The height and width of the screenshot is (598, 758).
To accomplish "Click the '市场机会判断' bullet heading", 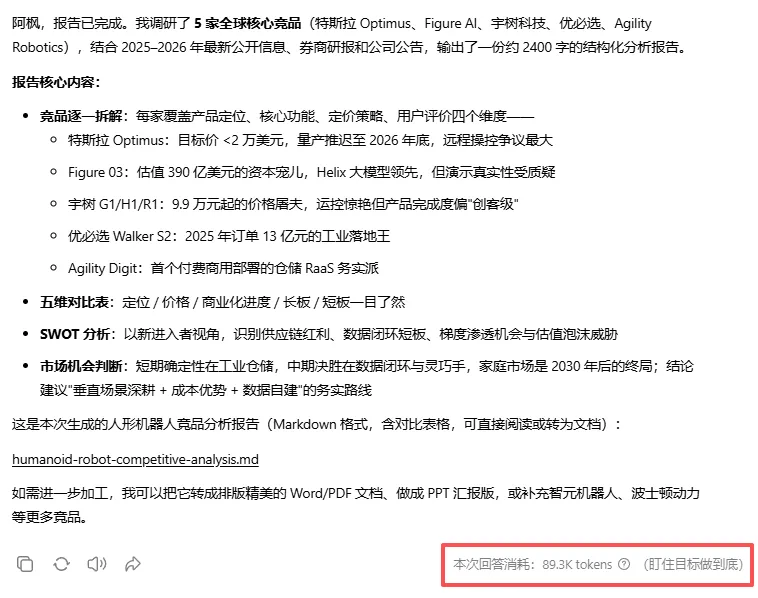I will click(81, 366).
